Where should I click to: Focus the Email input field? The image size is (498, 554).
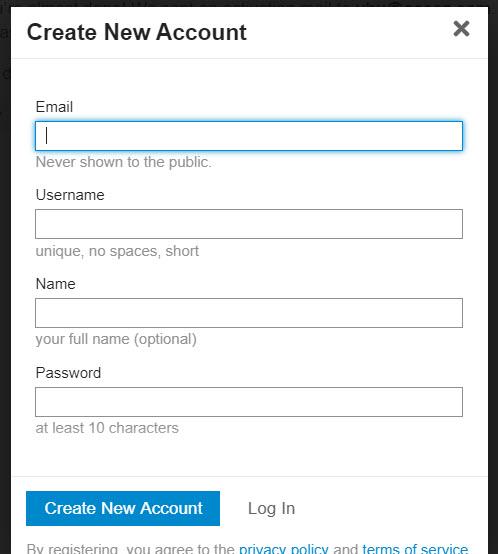[x=249, y=136]
